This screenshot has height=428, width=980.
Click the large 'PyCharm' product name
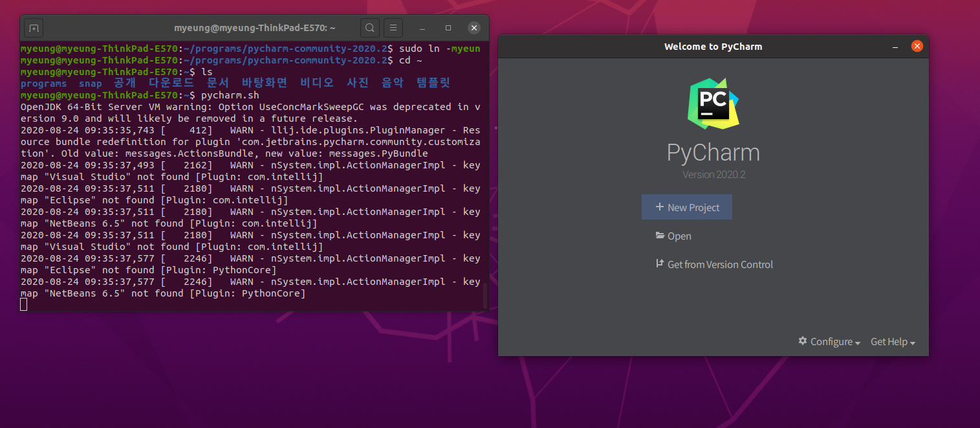pyautogui.click(x=713, y=153)
